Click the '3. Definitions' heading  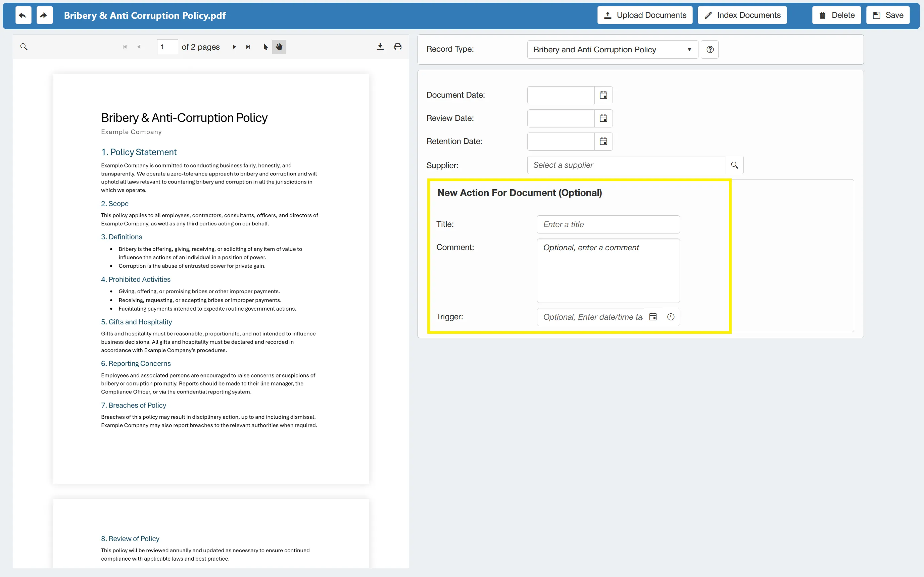121,237
